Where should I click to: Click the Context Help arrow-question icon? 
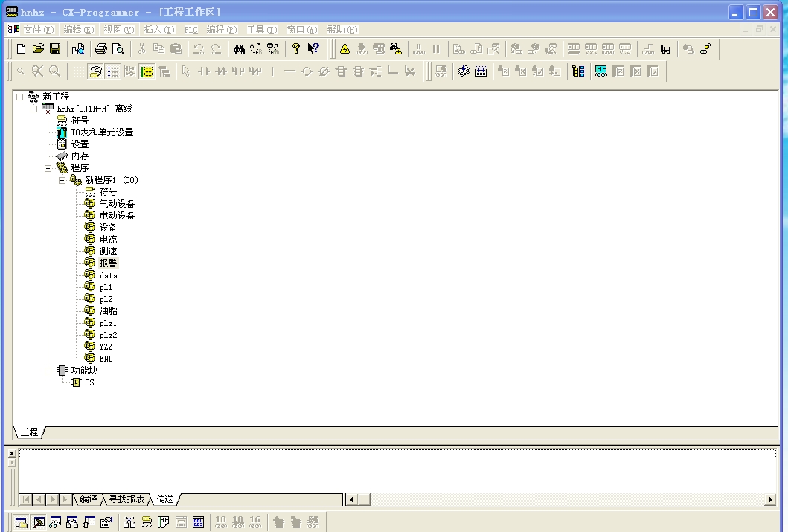click(313, 49)
